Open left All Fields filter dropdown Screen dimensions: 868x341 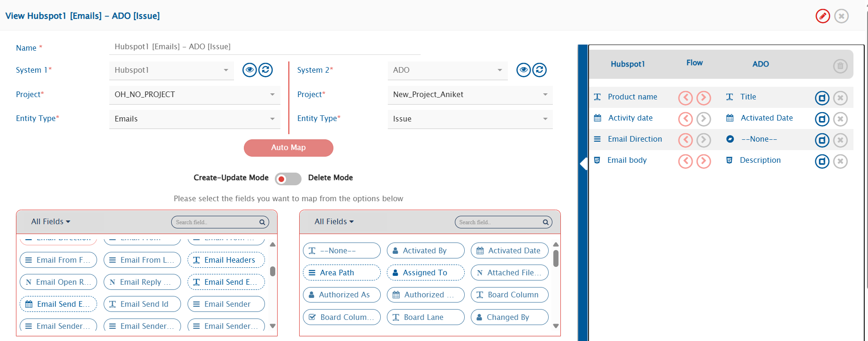click(51, 222)
